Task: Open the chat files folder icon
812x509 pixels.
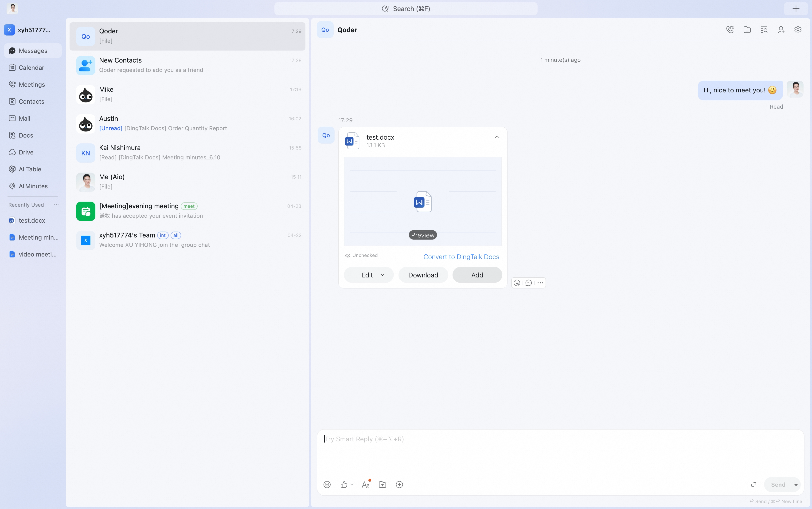Action: pyautogui.click(x=747, y=30)
